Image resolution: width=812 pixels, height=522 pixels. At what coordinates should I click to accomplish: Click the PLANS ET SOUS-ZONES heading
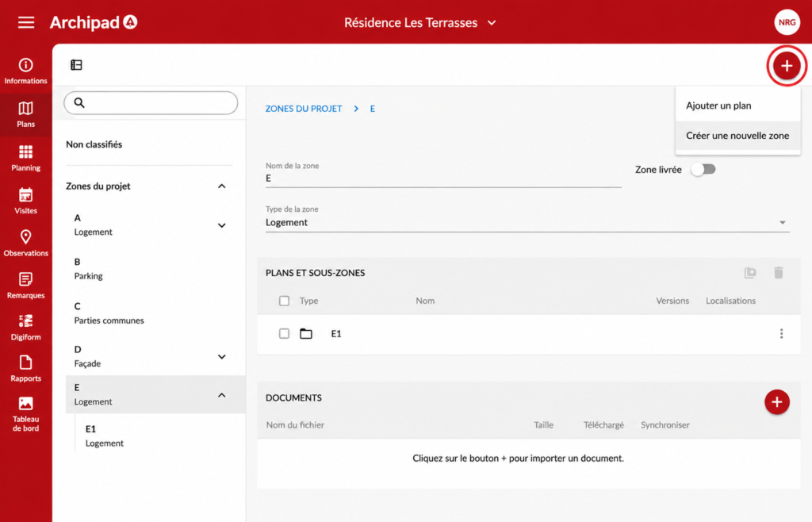pyautogui.click(x=316, y=273)
